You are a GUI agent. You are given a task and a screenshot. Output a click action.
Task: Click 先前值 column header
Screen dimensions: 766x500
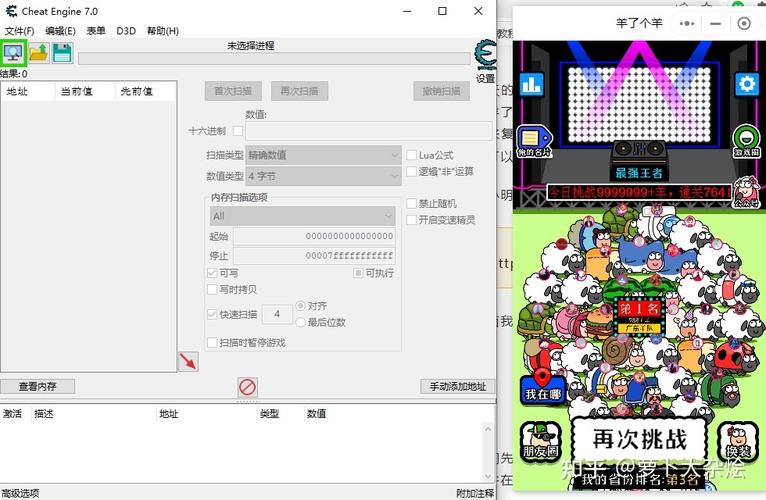[145, 91]
